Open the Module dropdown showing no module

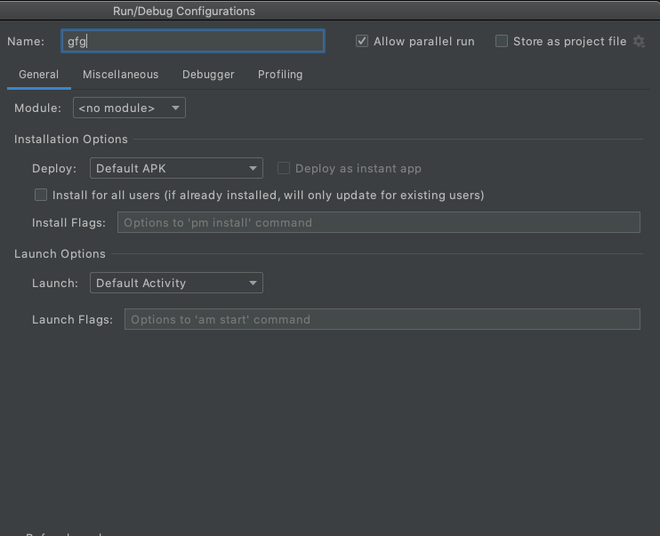pyautogui.click(x=129, y=108)
